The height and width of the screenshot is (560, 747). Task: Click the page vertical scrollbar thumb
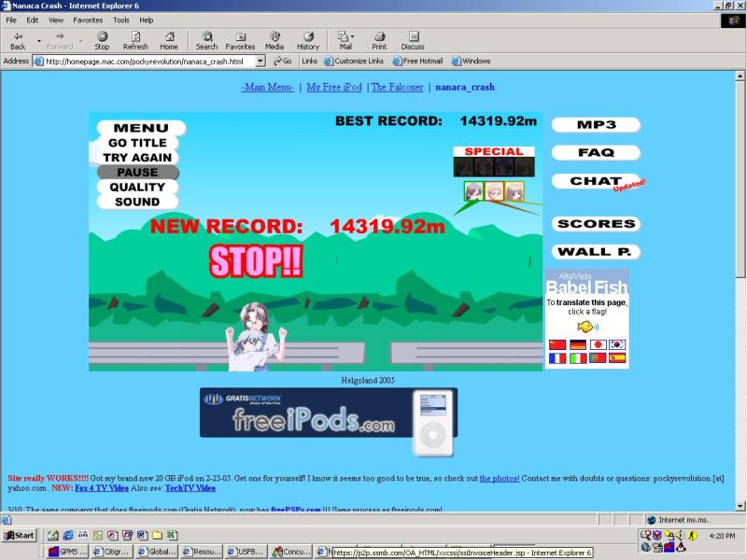coord(740,179)
